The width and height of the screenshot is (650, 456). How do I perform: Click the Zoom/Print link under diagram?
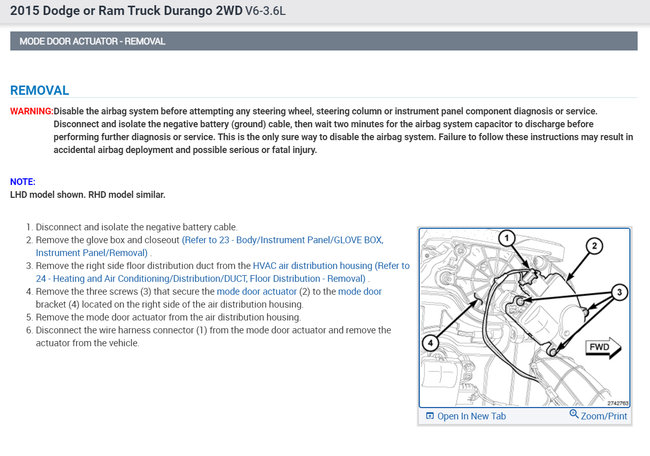(x=604, y=416)
